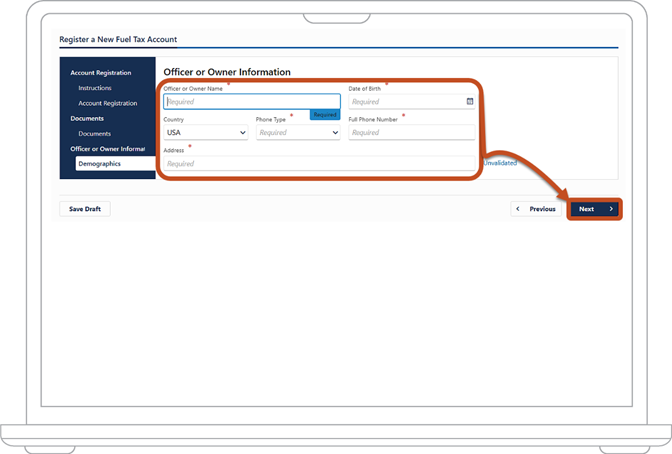Click the Previous button's left chevron
The height and width of the screenshot is (454, 672).
tap(518, 209)
